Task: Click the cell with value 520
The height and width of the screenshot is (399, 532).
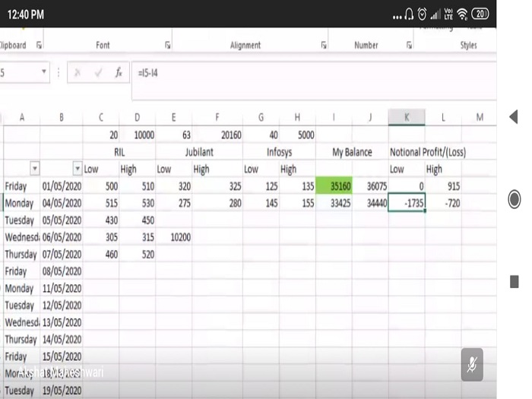Action: [x=138, y=254]
